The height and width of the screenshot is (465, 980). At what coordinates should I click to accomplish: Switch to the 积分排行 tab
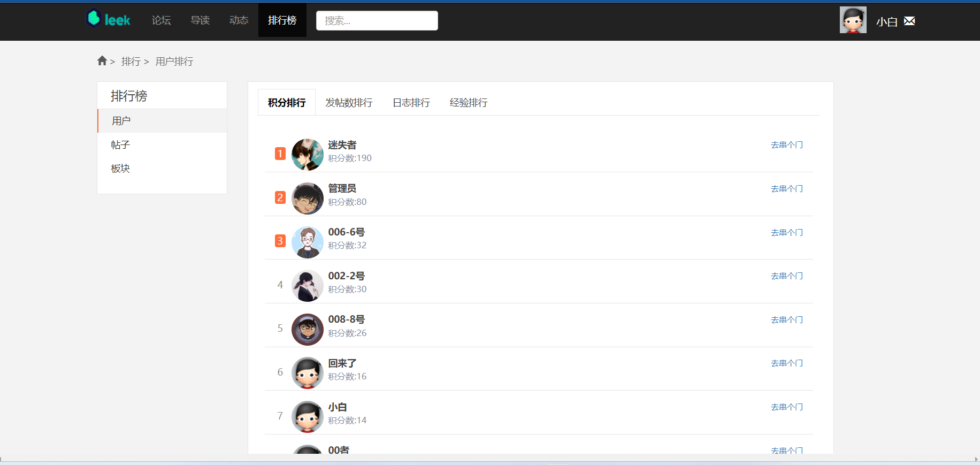(287, 102)
